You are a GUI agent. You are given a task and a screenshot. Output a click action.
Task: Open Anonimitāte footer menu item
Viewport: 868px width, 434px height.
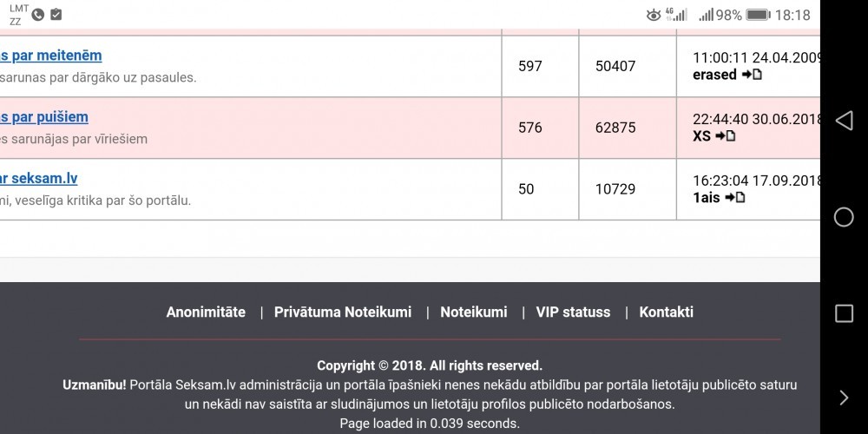pos(206,312)
